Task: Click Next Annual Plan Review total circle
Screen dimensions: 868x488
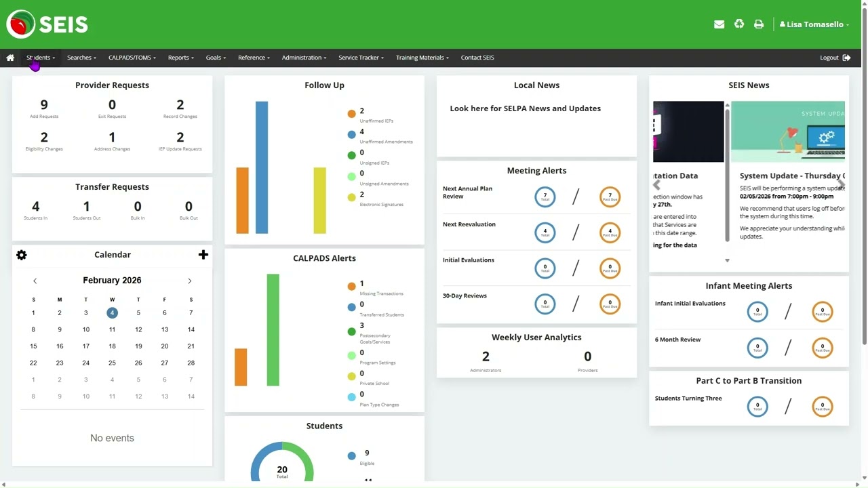Action: (545, 197)
